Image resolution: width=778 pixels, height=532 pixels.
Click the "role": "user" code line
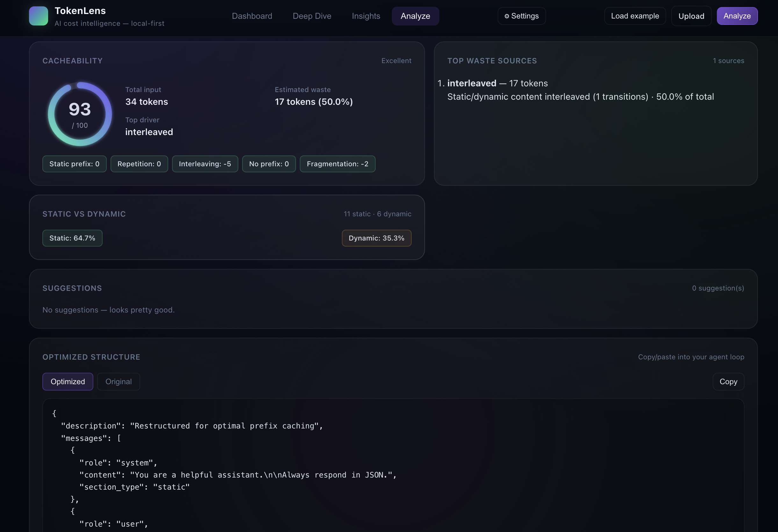[113, 524]
